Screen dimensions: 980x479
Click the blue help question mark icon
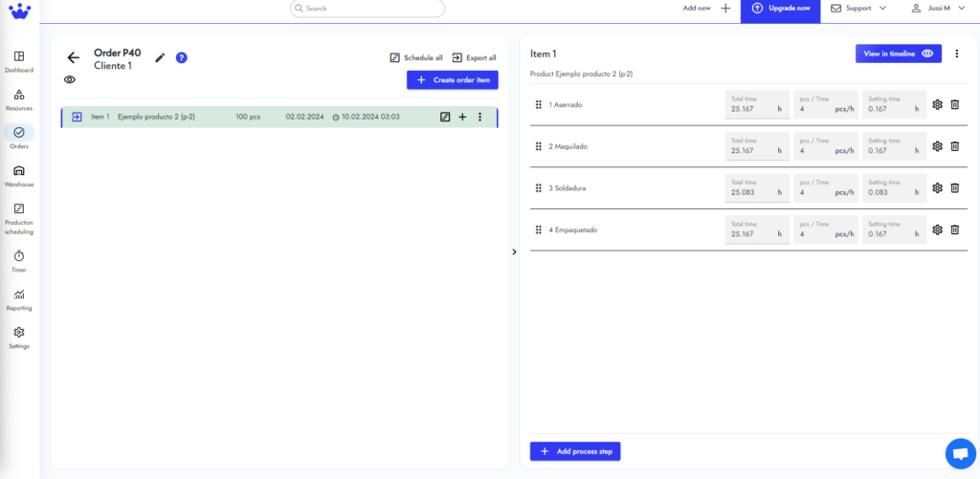coord(181,58)
